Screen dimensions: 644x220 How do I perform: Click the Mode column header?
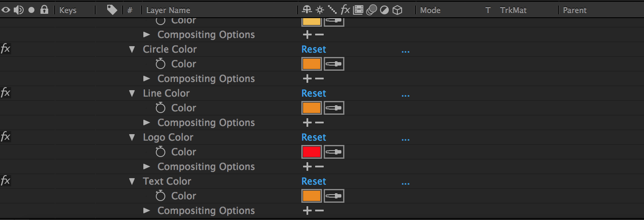[x=430, y=10]
